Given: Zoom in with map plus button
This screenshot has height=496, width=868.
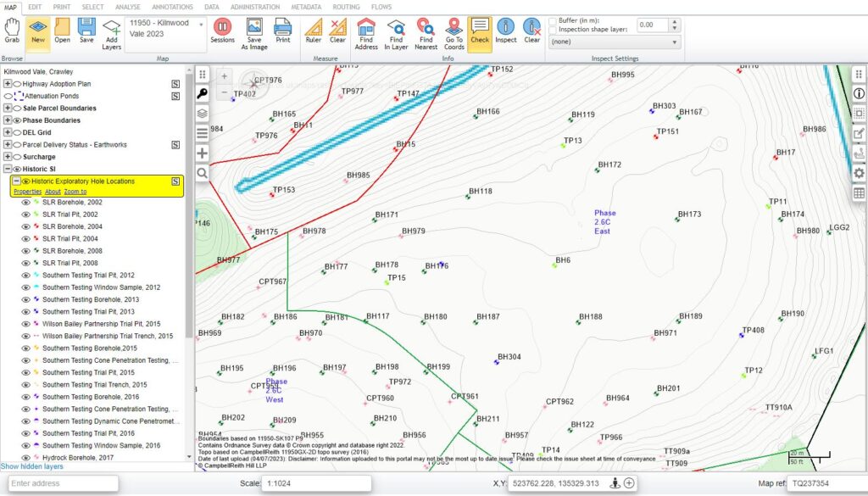Looking at the screenshot, I should coord(224,76).
